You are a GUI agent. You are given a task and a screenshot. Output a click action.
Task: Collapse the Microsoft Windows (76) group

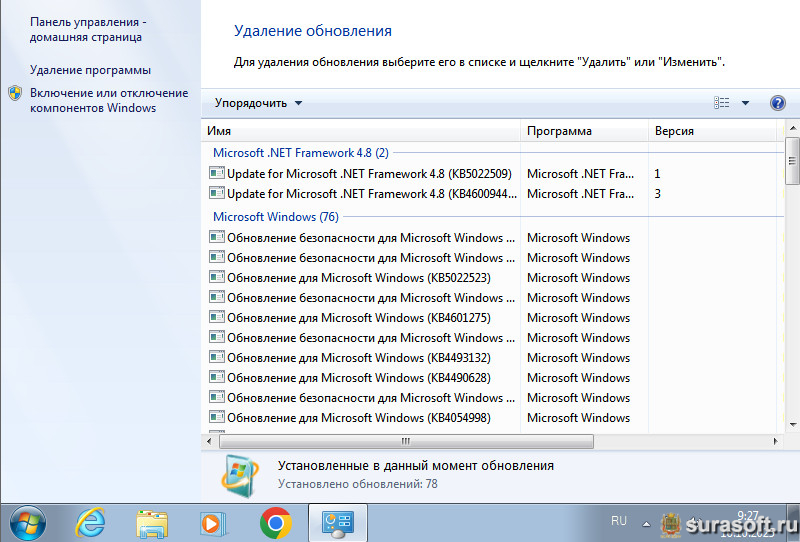coord(276,217)
